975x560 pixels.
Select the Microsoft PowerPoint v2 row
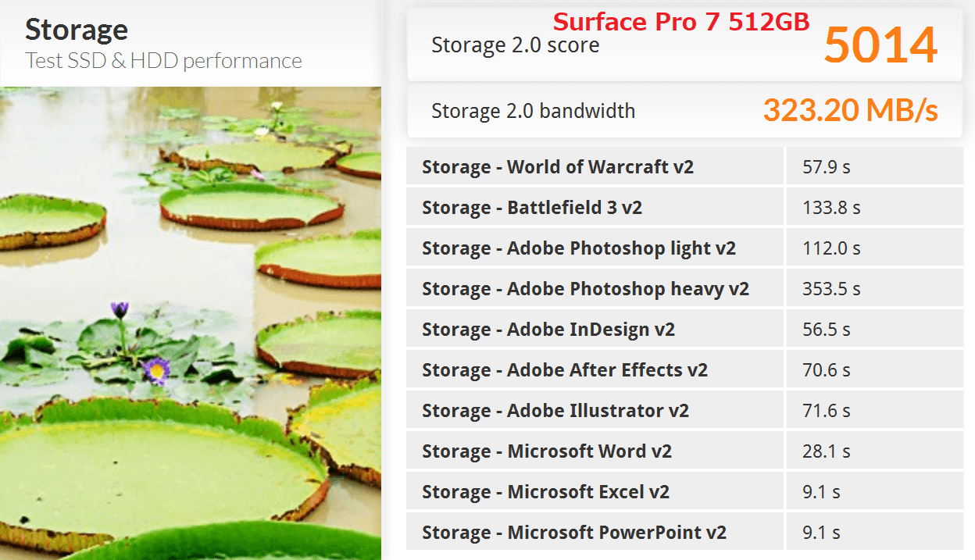(x=684, y=533)
